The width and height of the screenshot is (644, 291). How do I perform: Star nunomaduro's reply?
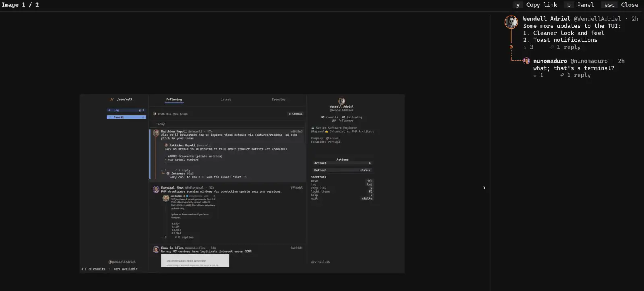[535, 76]
